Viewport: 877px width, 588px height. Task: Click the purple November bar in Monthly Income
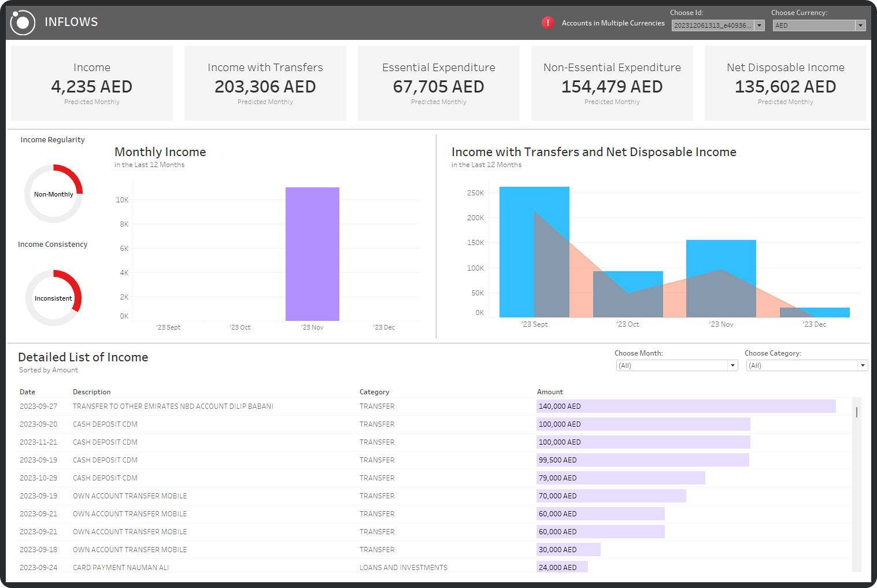click(312, 254)
